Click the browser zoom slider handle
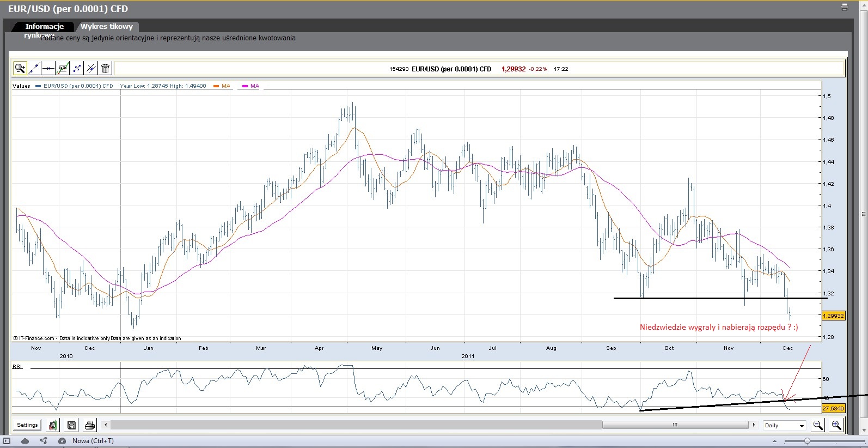Viewport: 868px width, 448px height. coord(807,441)
